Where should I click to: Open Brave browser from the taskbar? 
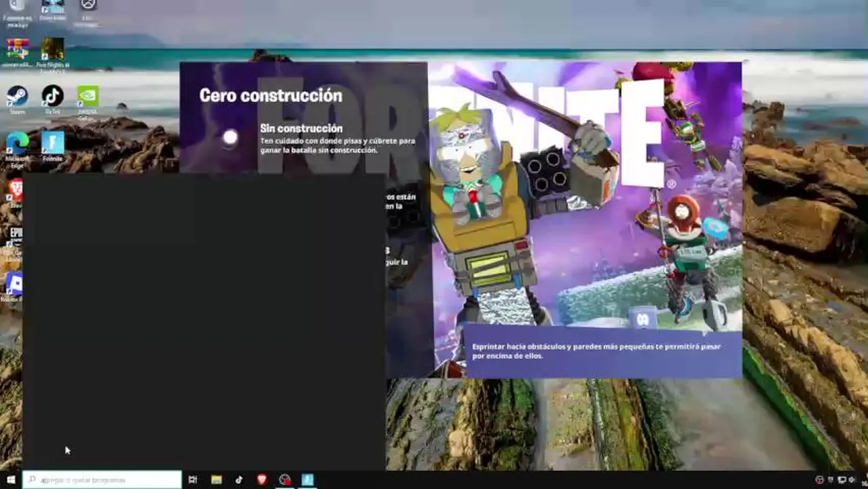pos(262,479)
